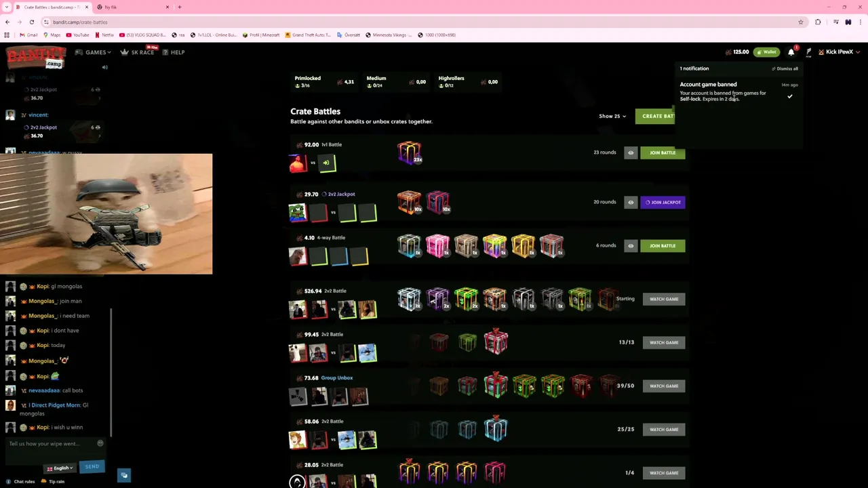Click the Create Battle button
868x488 pixels.
coord(655,116)
